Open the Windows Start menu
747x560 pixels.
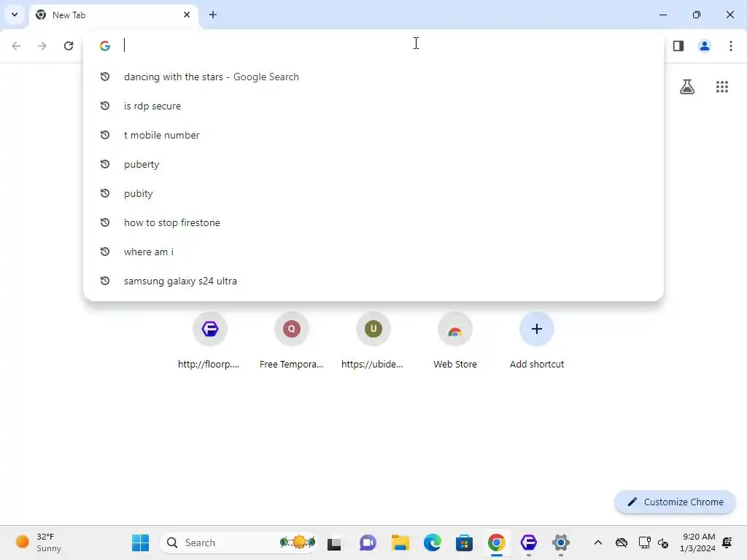click(x=141, y=542)
